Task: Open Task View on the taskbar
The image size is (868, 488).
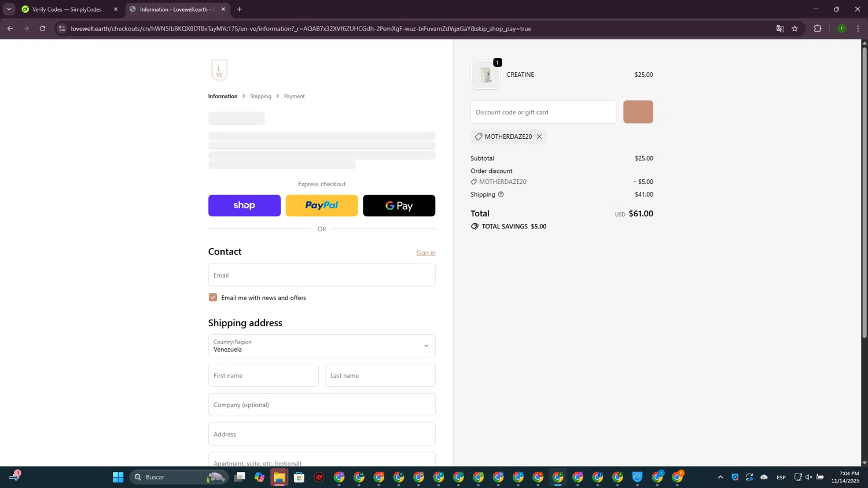Action: pyautogui.click(x=240, y=477)
